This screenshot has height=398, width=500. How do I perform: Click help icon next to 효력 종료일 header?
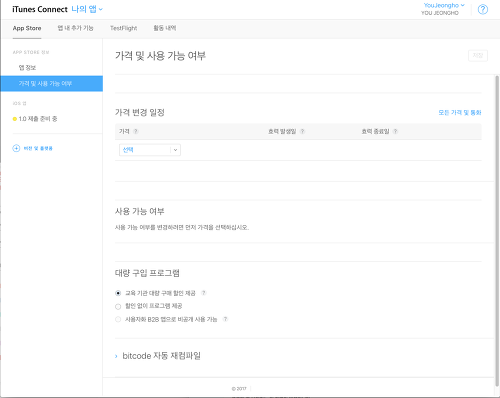[395, 131]
